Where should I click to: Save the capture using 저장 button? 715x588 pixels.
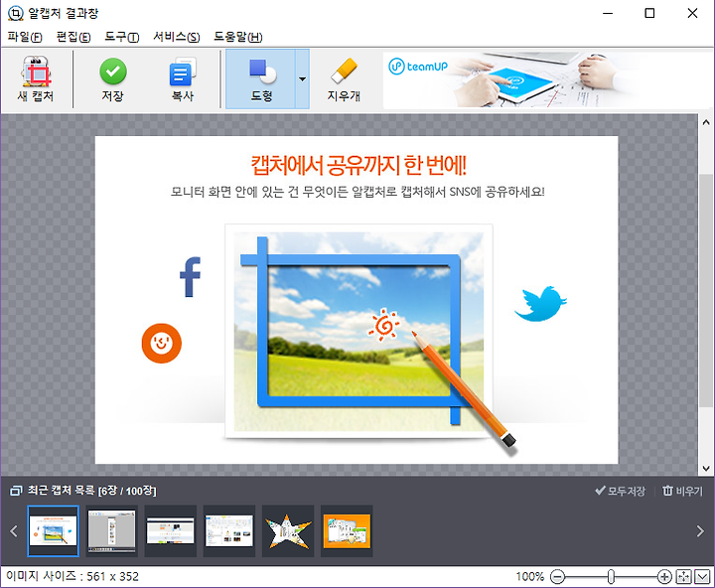112,78
